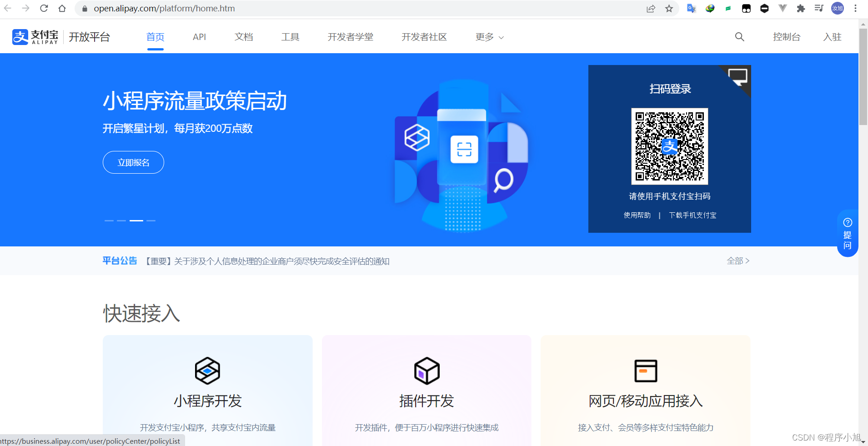
Task: Click the share page icon in address bar
Action: [x=651, y=9]
